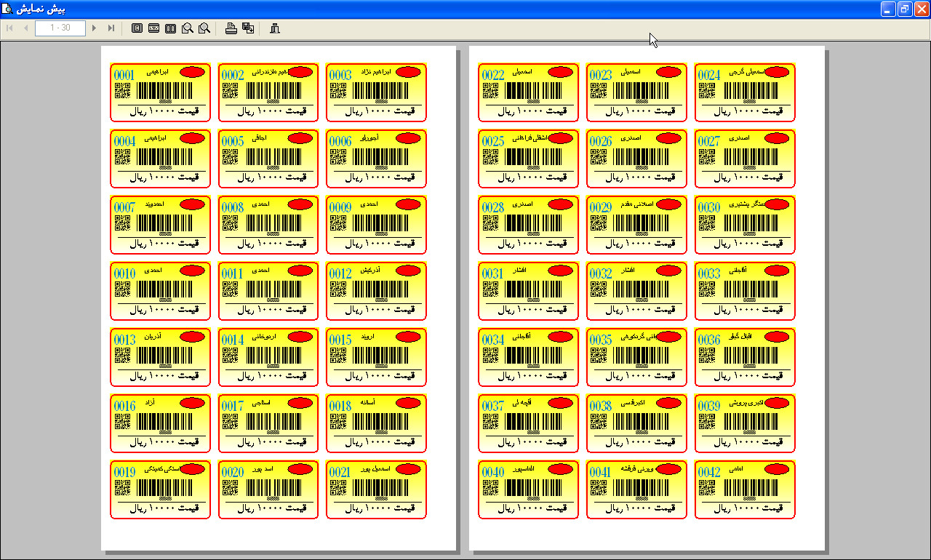Click the barcode on label 0023
The width and height of the screenshot is (931, 560).
[642, 90]
